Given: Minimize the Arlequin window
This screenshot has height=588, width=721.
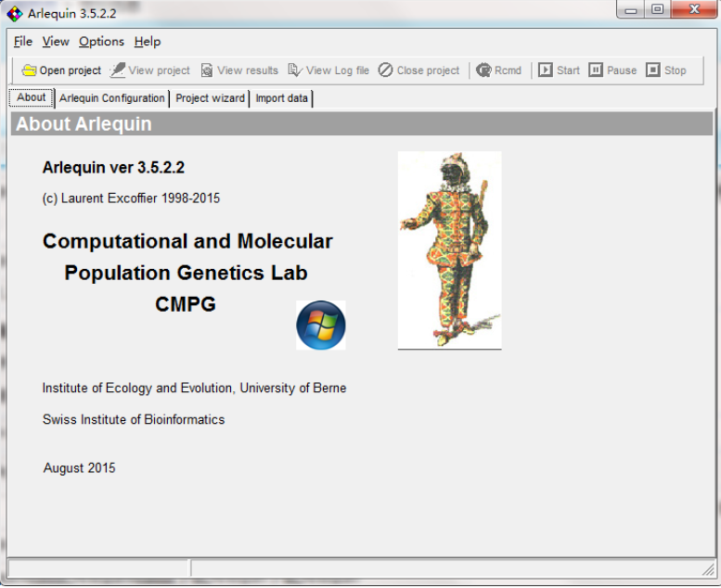Looking at the screenshot, I should tap(631, 9).
